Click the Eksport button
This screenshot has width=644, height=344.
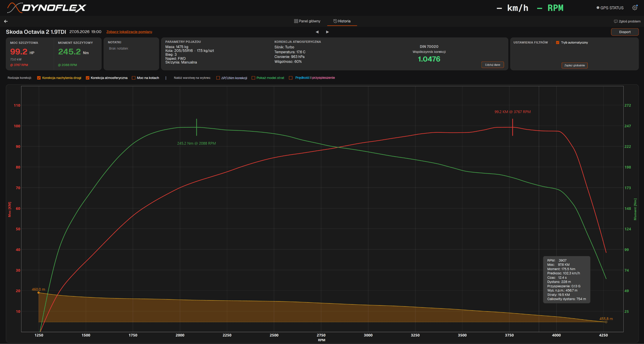pos(625,32)
